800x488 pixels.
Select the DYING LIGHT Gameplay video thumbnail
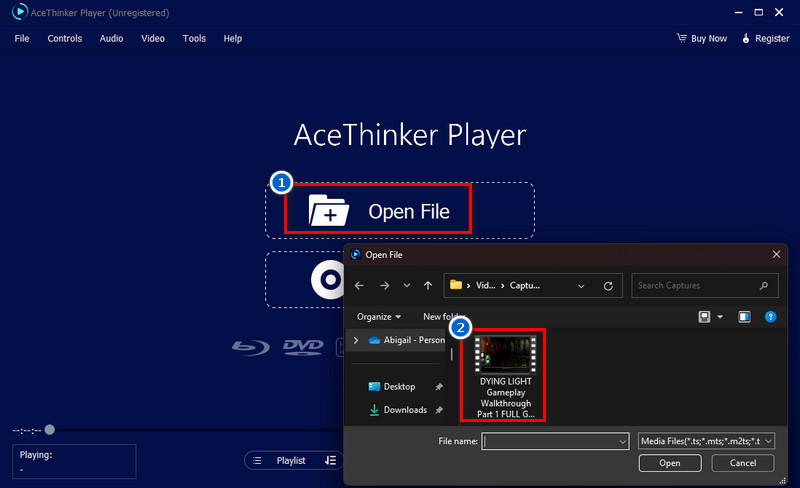click(x=505, y=354)
